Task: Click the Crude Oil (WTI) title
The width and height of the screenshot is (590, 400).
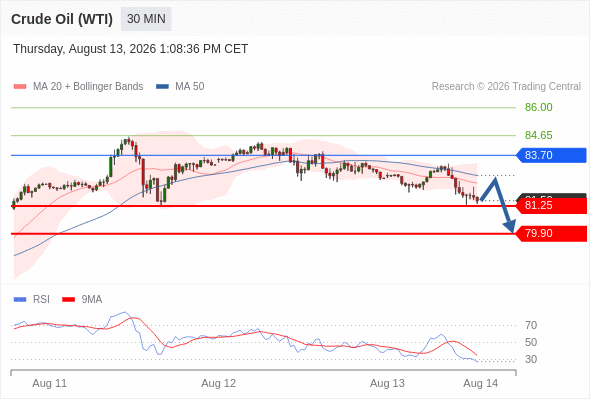Action: (62, 19)
